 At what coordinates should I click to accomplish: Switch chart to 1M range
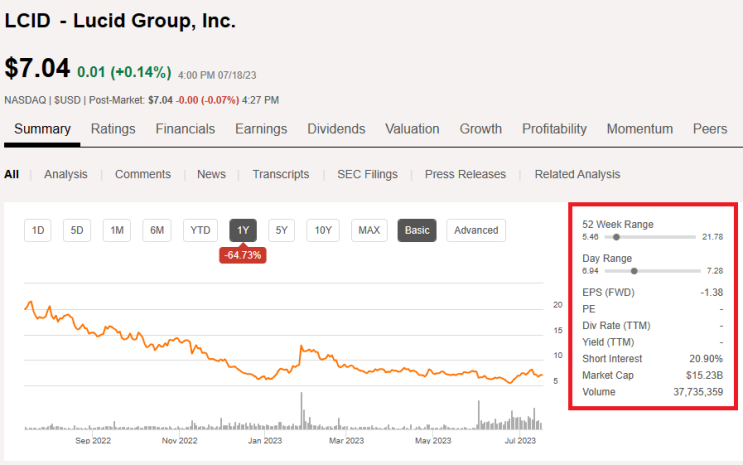(x=117, y=230)
